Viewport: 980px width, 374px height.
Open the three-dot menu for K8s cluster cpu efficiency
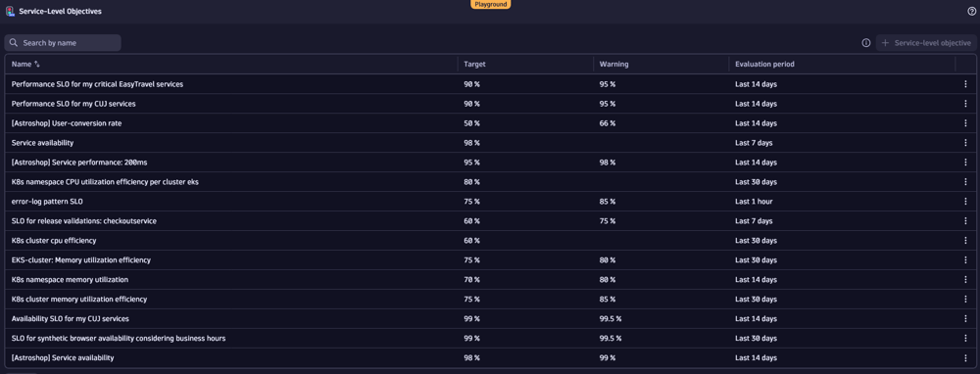(965, 241)
